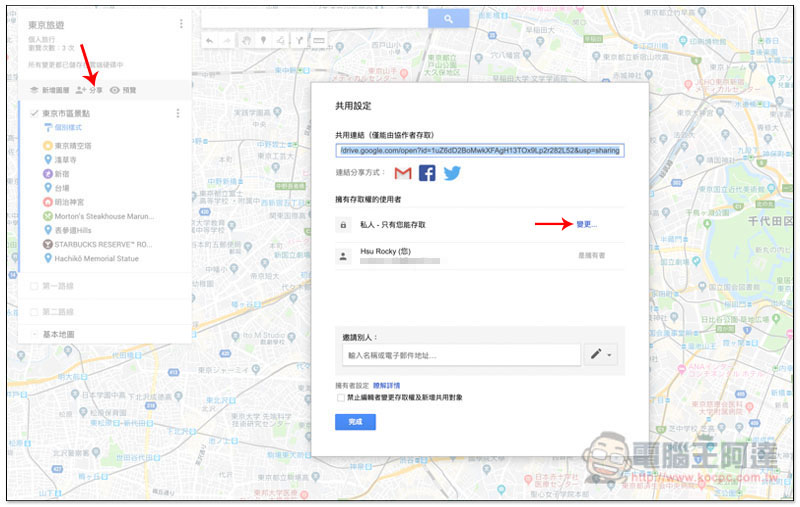Select the measure distance ruler tool
Viewport: 800px width, 507px height.
coord(319,41)
